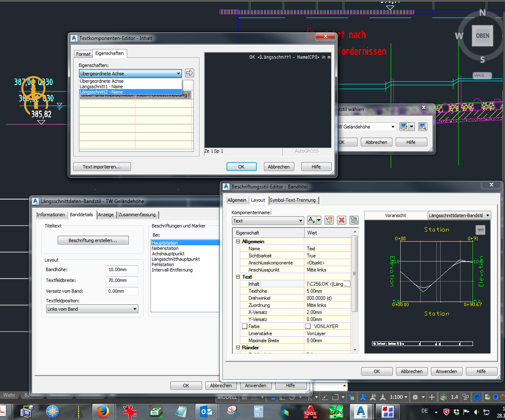The width and height of the screenshot is (505, 420).
Task: Click the Wehr layout tab
Action: pyautogui.click(x=9, y=395)
